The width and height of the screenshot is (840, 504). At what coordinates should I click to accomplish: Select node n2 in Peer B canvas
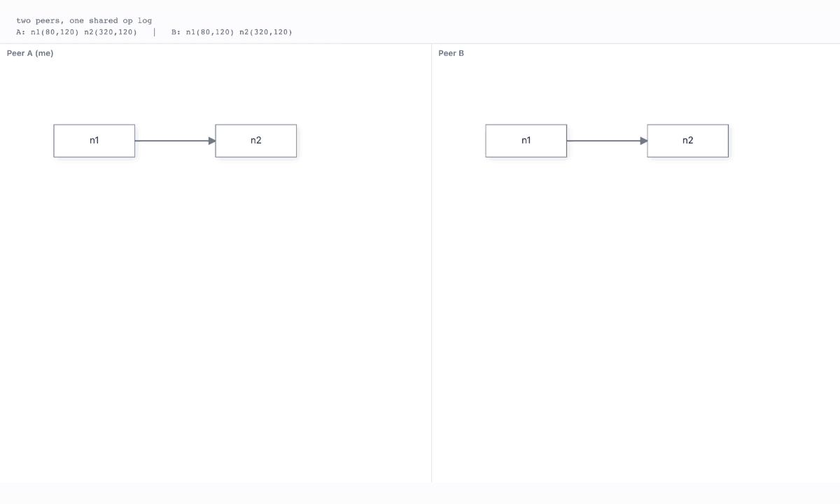pos(687,141)
